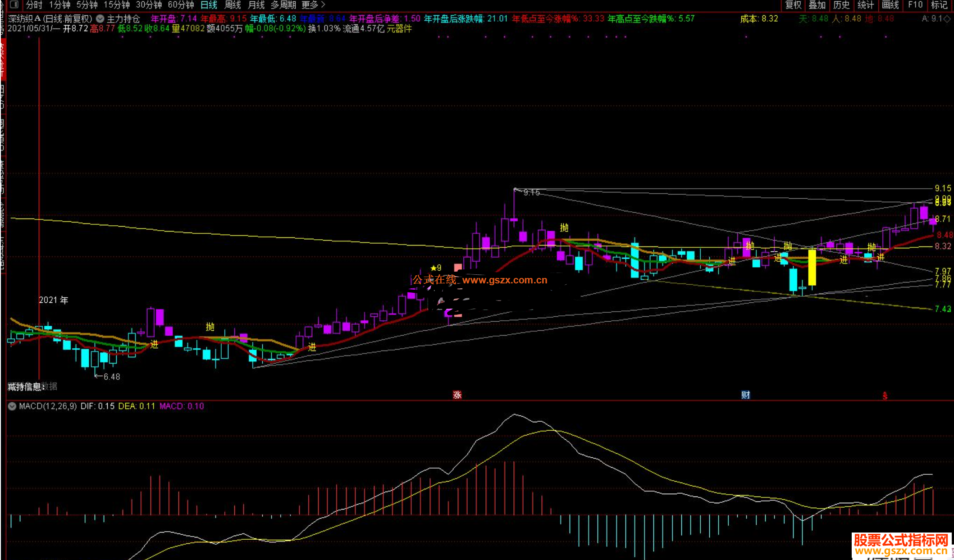Expand the 更多 period options

(313, 5)
